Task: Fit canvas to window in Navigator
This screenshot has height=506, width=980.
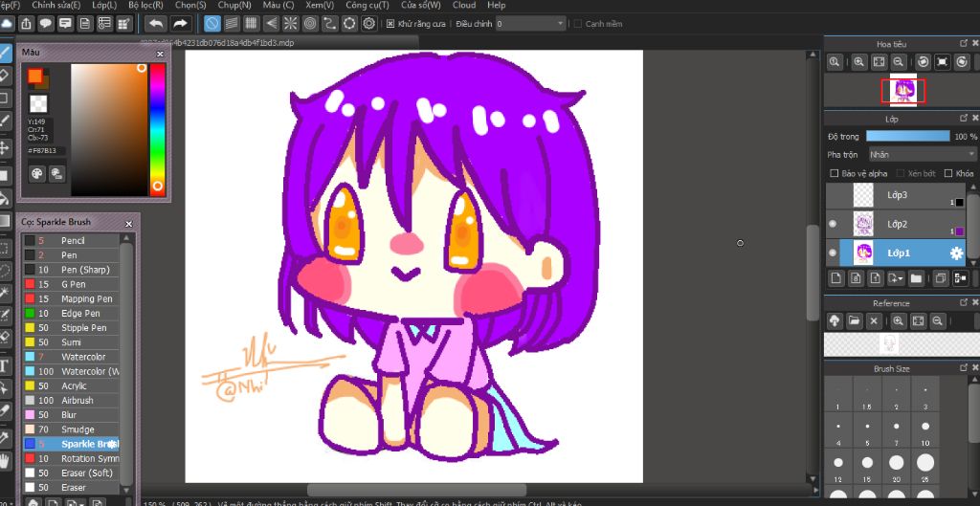Action: pyautogui.click(x=879, y=61)
